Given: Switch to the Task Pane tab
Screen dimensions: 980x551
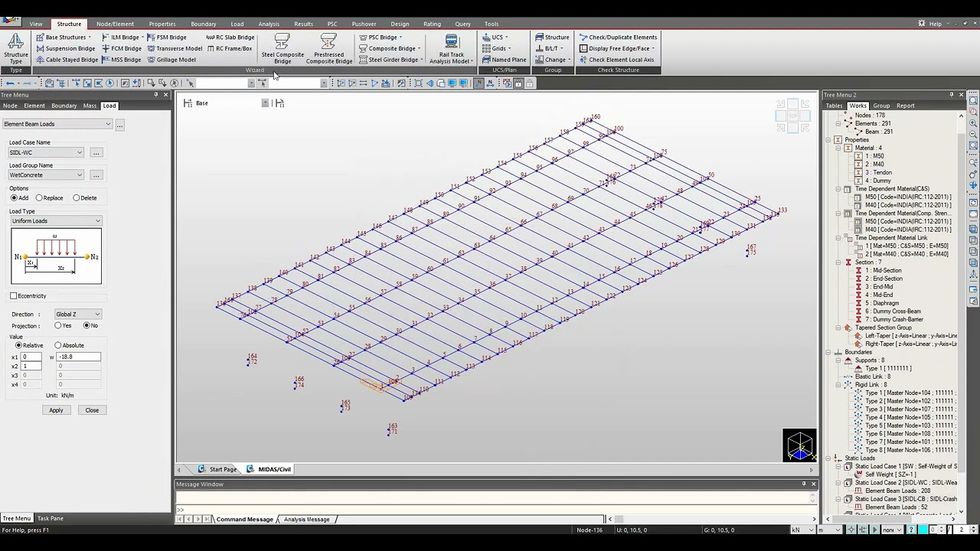Looking at the screenshot, I should coord(51,518).
